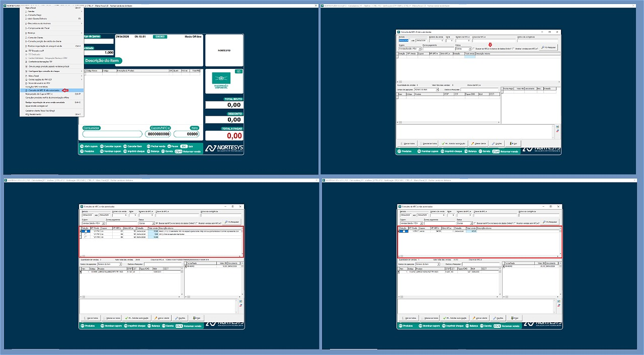Choose '3 - Abrir Gaveta Dinheiro' menu entry
The height and width of the screenshot is (355, 644).
51,19
